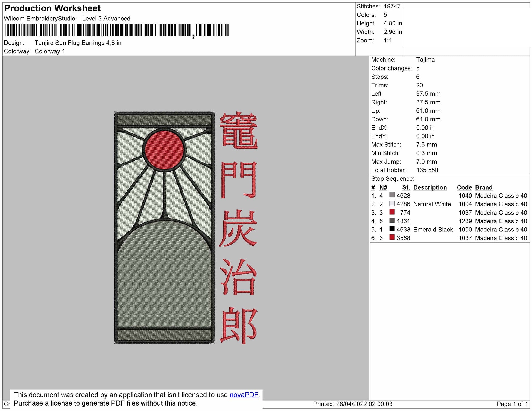Click the 'Production Worksheet' heading
Viewport: 532px width, 411px height.
coord(52,8)
